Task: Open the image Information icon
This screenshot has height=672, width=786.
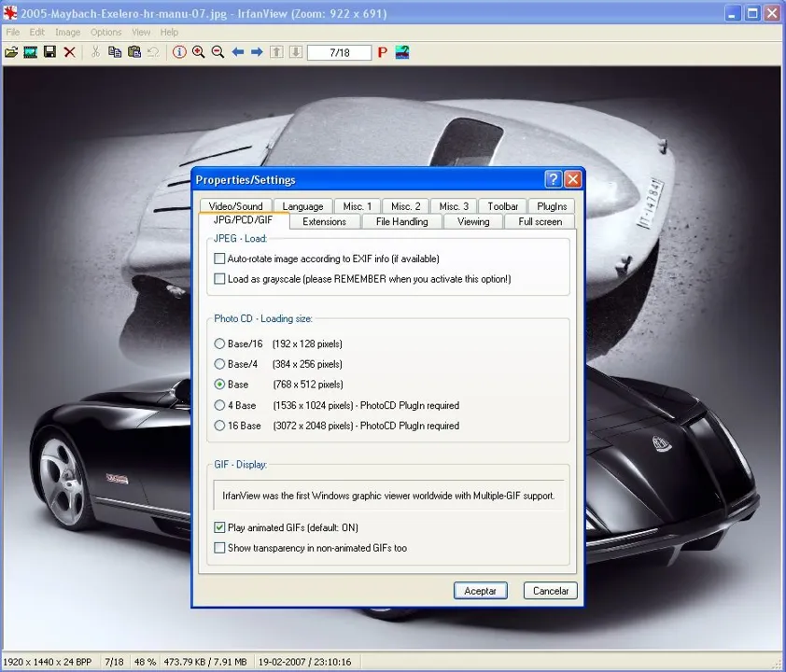Action: (x=179, y=52)
